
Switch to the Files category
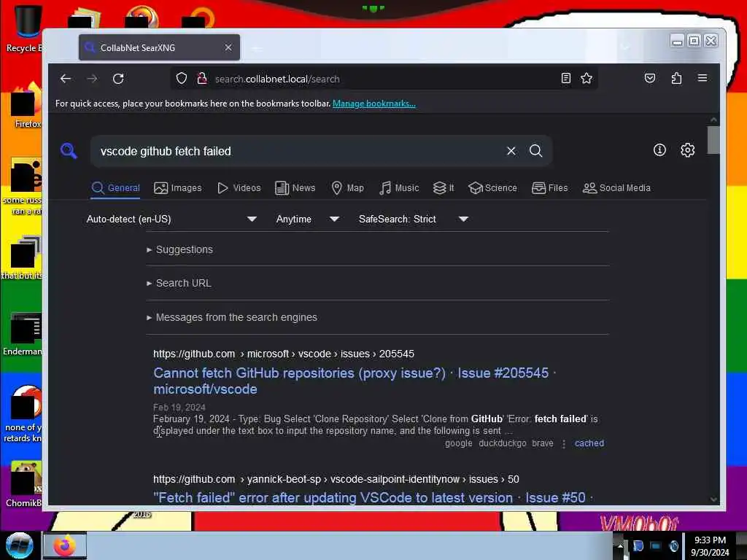(x=550, y=188)
